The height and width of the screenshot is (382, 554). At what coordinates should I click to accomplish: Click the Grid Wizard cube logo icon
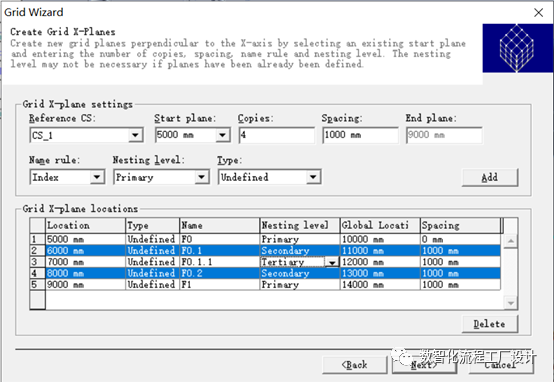[x=518, y=48]
